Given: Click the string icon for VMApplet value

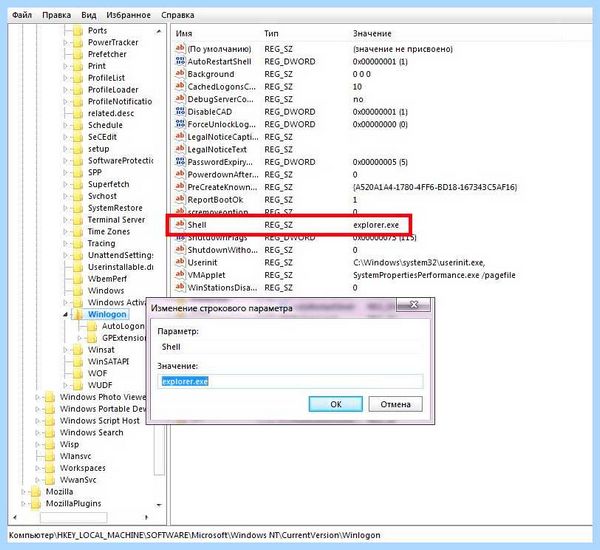Looking at the screenshot, I should [x=180, y=275].
